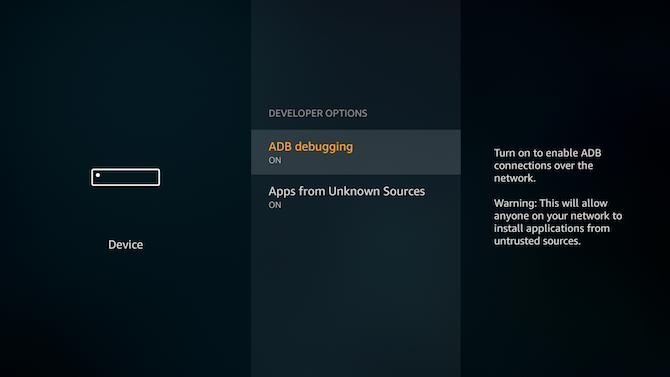Select the Fire TV device icon
The image size is (670, 377).
(126, 177)
